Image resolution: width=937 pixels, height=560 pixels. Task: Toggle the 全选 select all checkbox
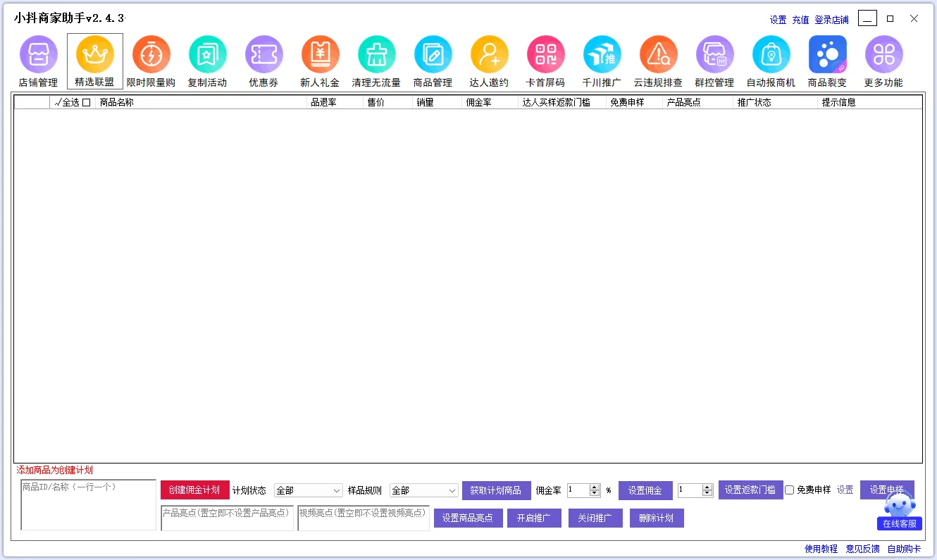86,103
